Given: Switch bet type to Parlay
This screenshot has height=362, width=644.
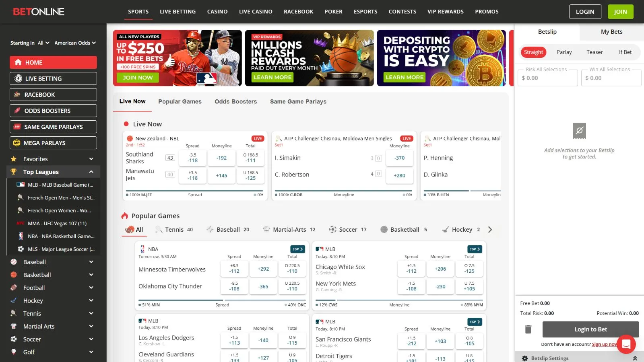Looking at the screenshot, I should coord(564,52).
